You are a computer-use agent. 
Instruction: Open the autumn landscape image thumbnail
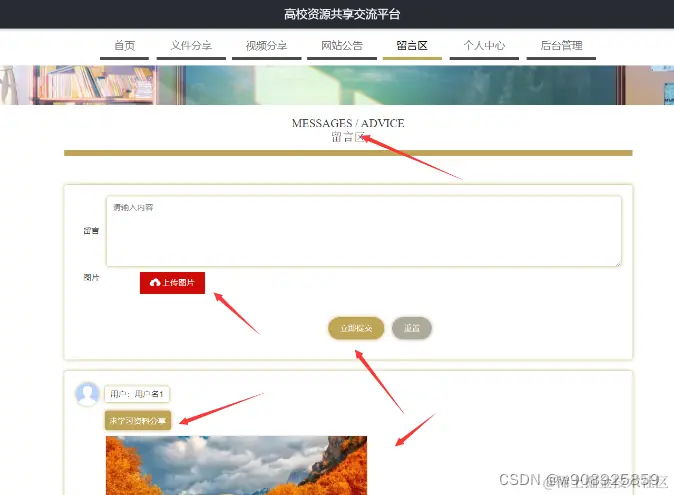[236, 465]
